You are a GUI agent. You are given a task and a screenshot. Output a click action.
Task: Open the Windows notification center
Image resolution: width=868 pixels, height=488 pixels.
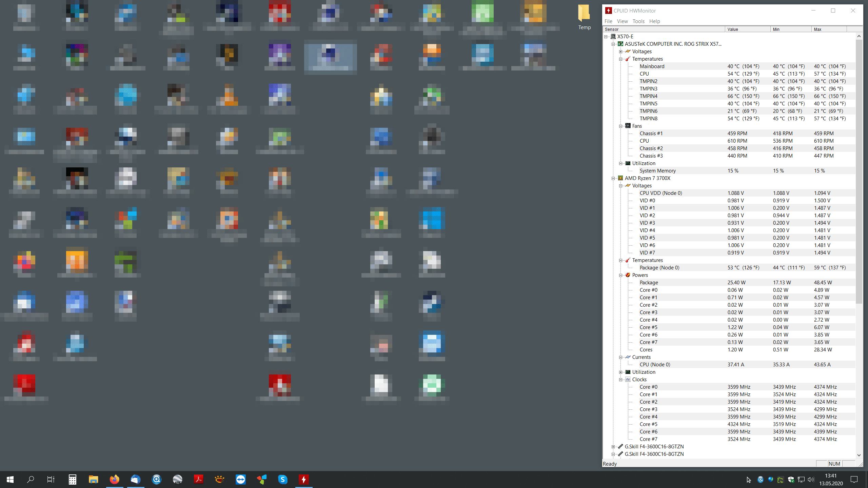[x=854, y=480]
